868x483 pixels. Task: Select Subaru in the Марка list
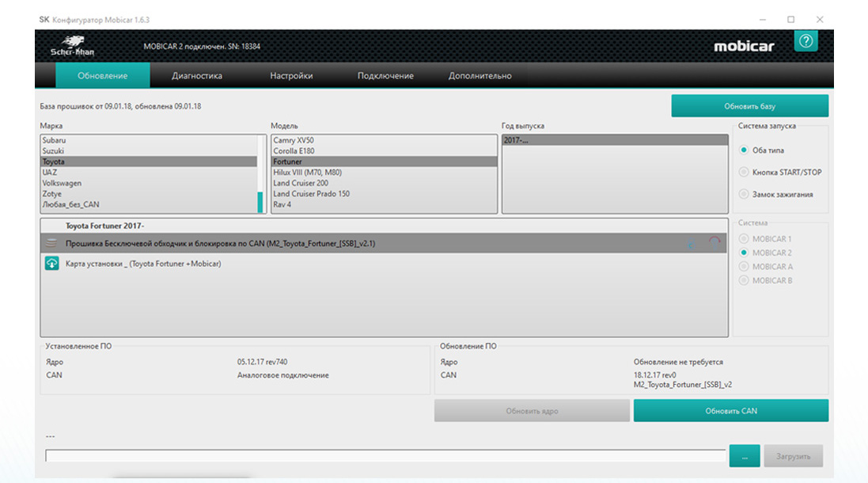click(149, 140)
